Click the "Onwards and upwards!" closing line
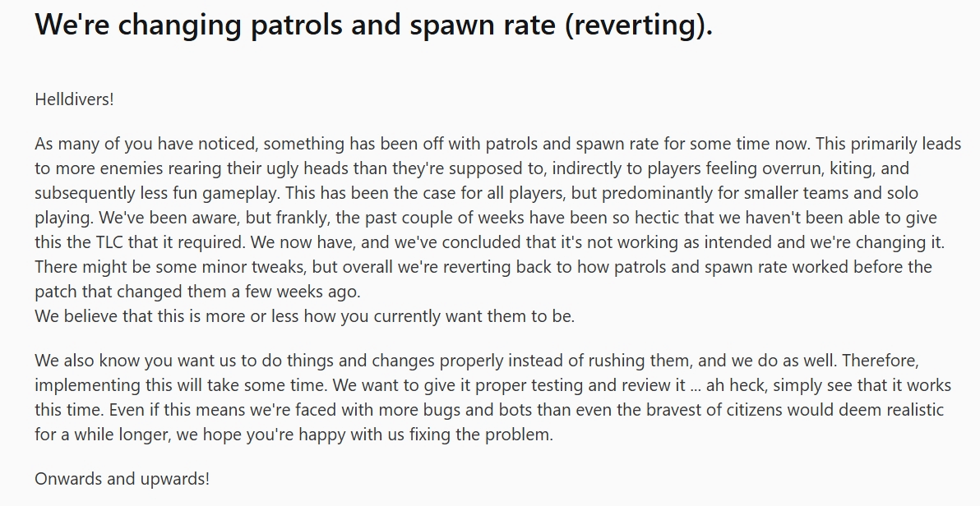This screenshot has height=506, width=980. pyautogui.click(x=122, y=479)
